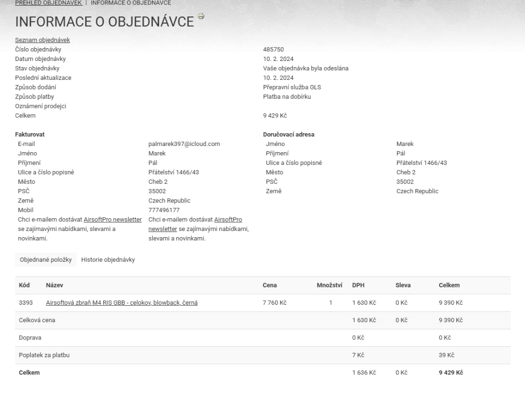Click the AirsoftPro link in the billing value column
The image size is (525, 420).
coord(228,219)
